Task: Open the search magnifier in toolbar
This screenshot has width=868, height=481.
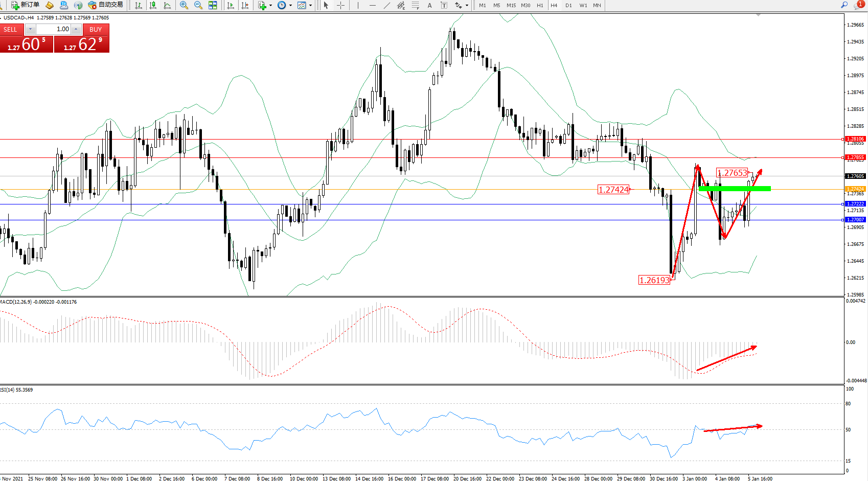Action: click(844, 5)
